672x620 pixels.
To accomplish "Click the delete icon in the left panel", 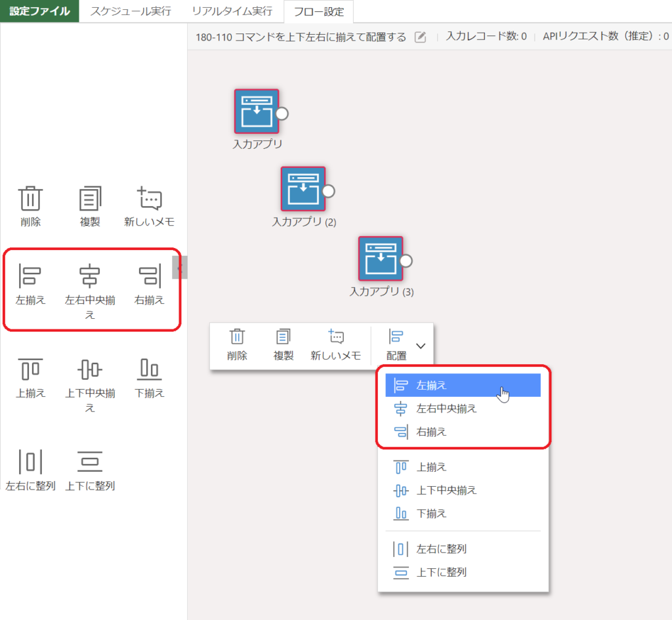I will (x=30, y=199).
